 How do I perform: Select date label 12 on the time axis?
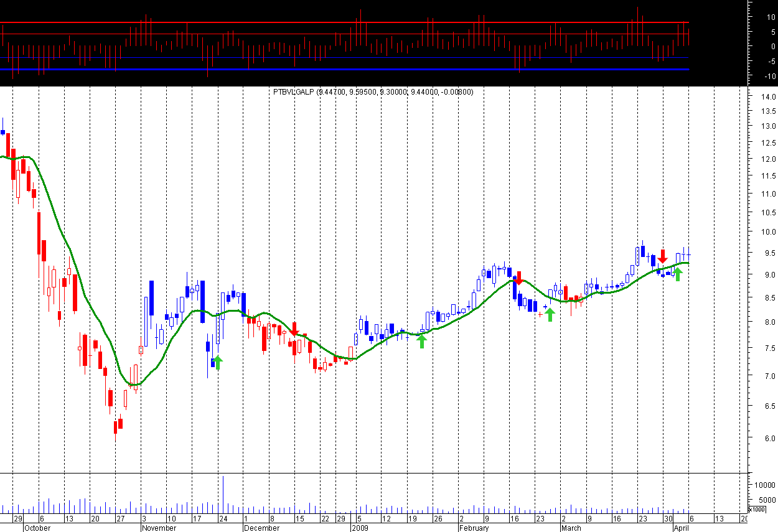[x=386, y=519]
